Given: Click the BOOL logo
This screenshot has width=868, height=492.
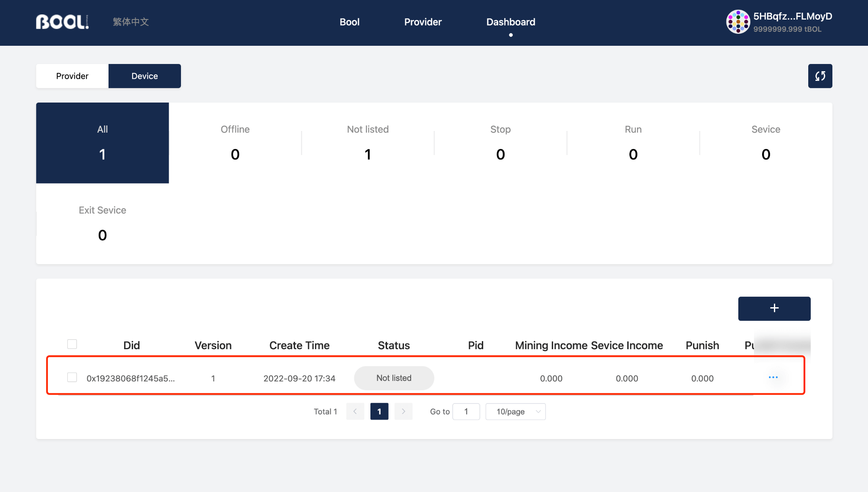Looking at the screenshot, I should [62, 22].
